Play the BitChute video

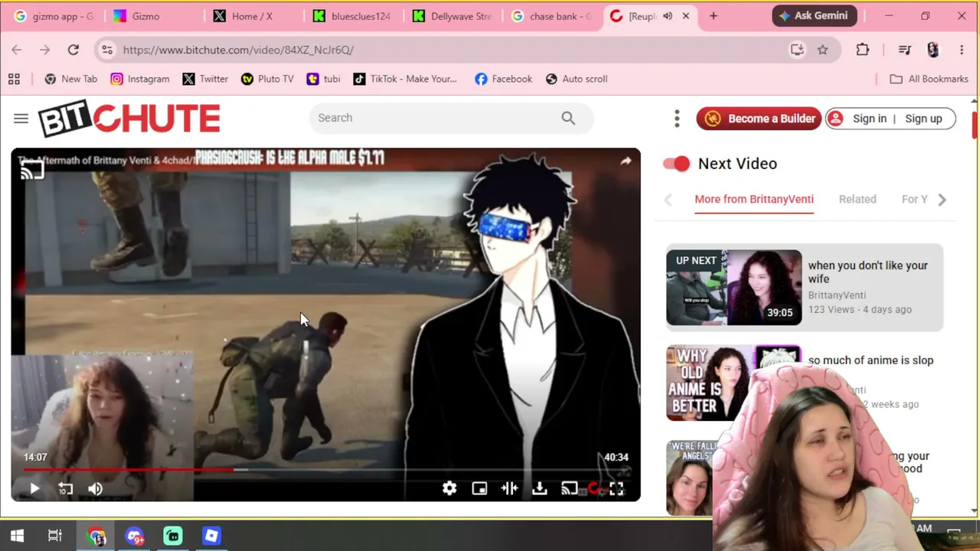[x=34, y=488]
